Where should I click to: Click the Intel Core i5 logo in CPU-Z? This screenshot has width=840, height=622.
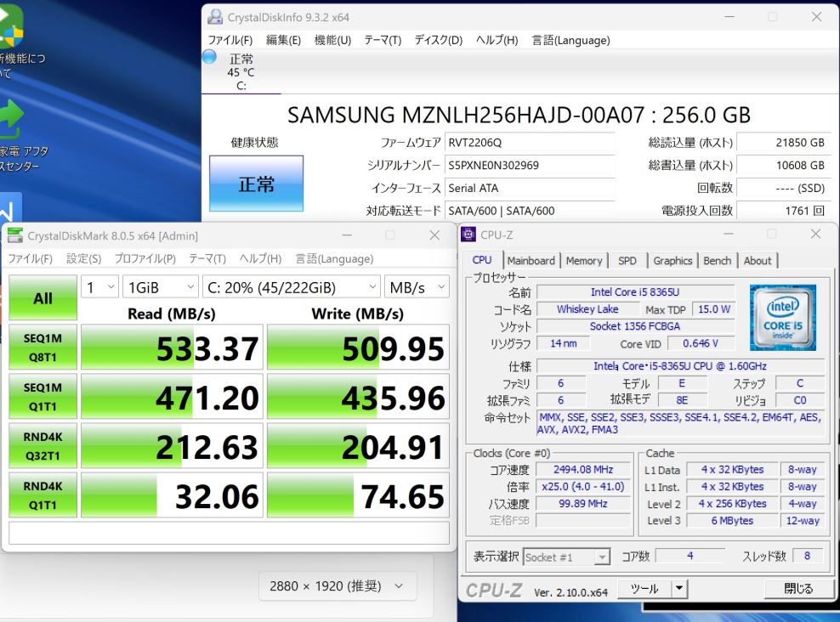tap(783, 318)
